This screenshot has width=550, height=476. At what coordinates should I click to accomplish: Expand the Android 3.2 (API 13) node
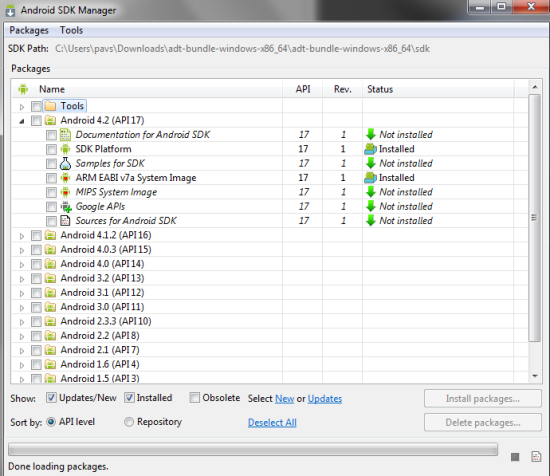click(x=22, y=279)
